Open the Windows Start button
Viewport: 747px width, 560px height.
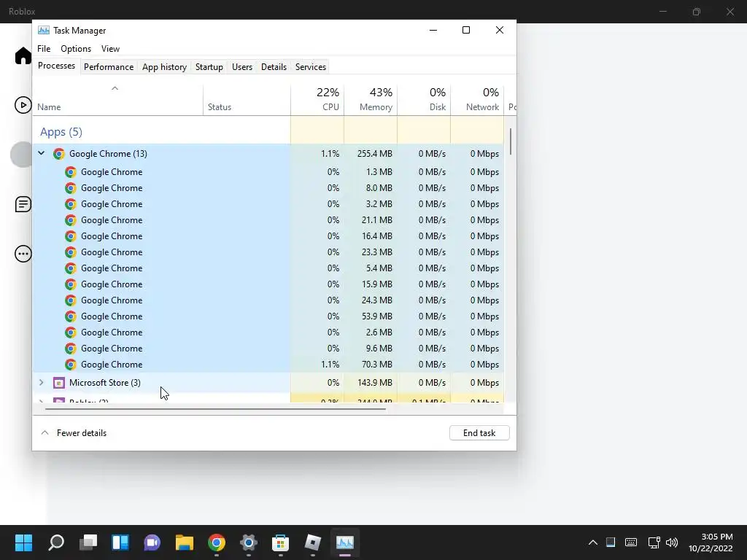pyautogui.click(x=23, y=542)
